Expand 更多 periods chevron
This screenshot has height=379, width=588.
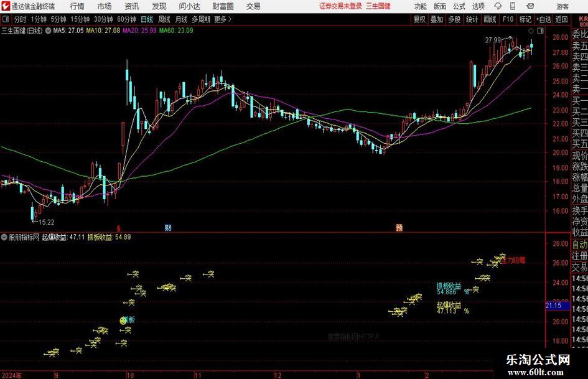(x=223, y=19)
